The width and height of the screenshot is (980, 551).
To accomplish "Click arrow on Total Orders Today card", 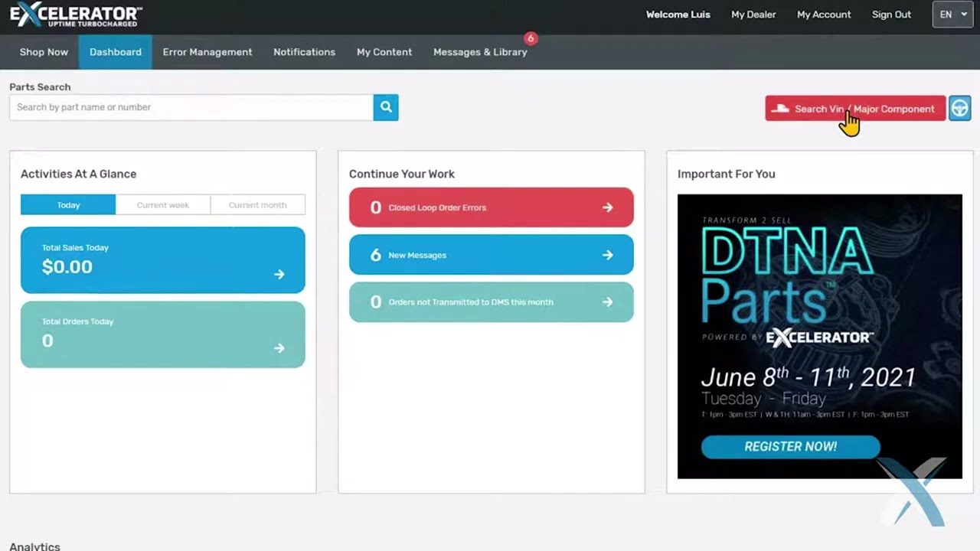I will [x=279, y=348].
